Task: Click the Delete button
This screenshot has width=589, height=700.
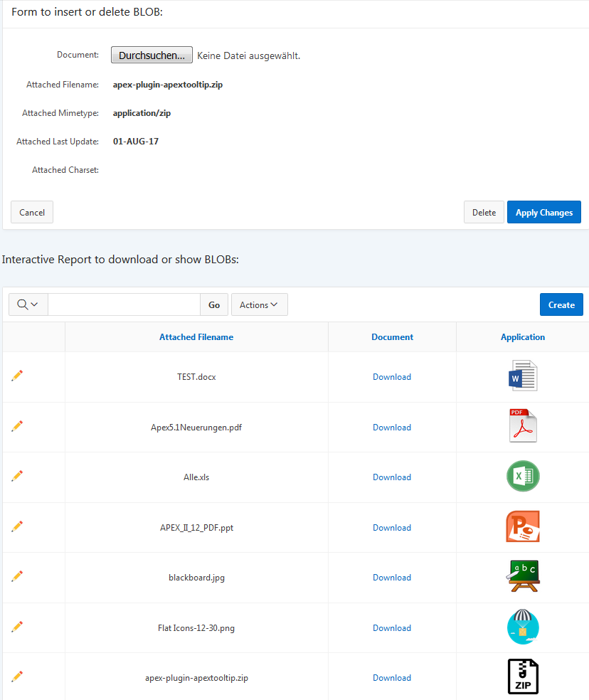Action: 484,212
